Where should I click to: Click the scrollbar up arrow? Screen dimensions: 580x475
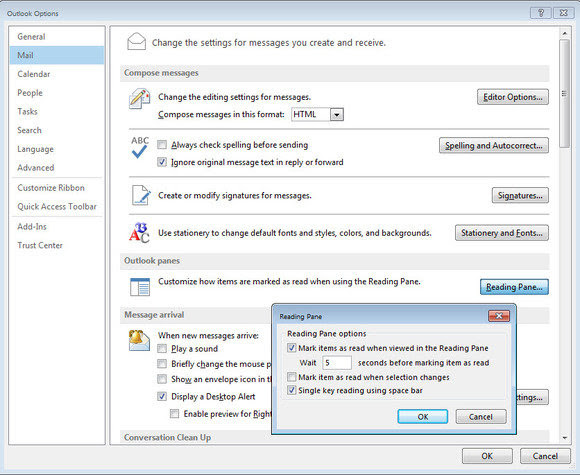tap(564, 33)
